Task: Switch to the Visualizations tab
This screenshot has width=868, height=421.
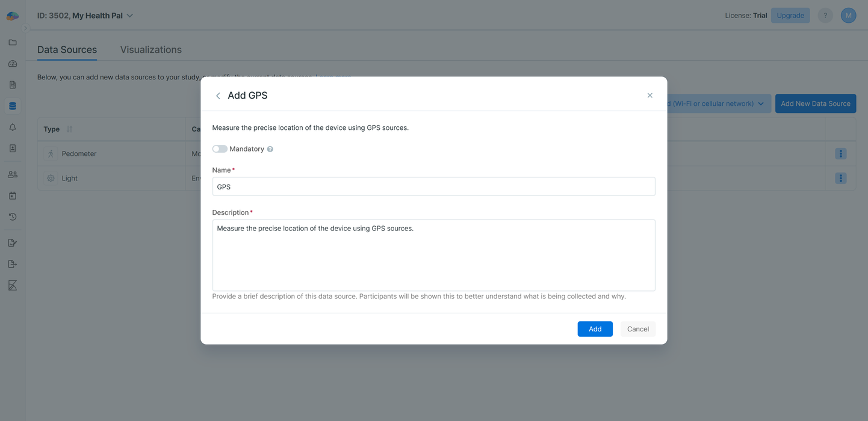Action: [150, 49]
